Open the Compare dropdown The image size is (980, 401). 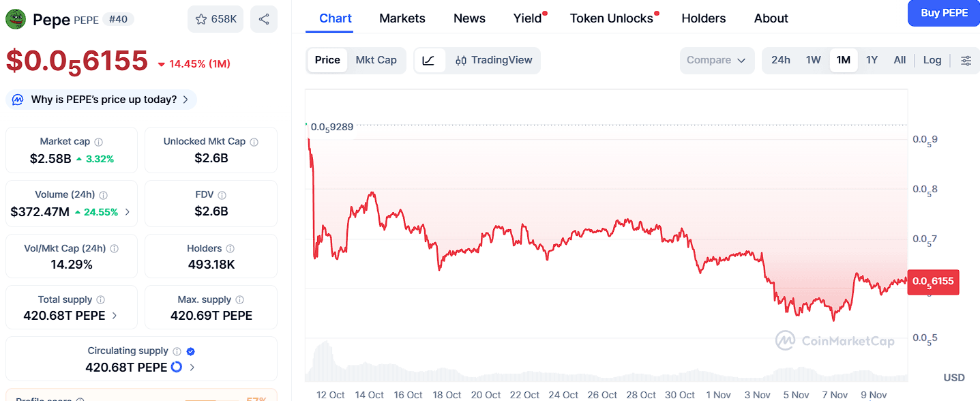point(716,60)
